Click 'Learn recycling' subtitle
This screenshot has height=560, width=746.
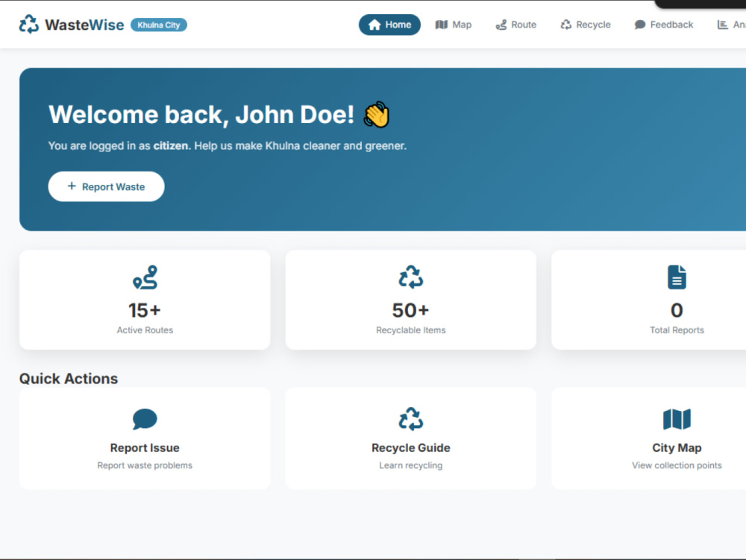410,465
